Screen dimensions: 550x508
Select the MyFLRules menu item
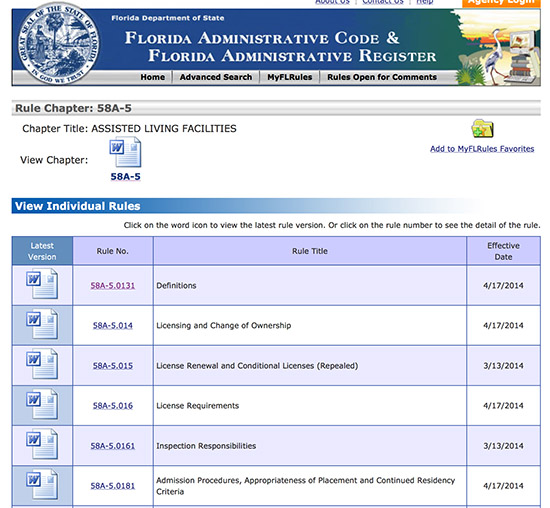290,77
